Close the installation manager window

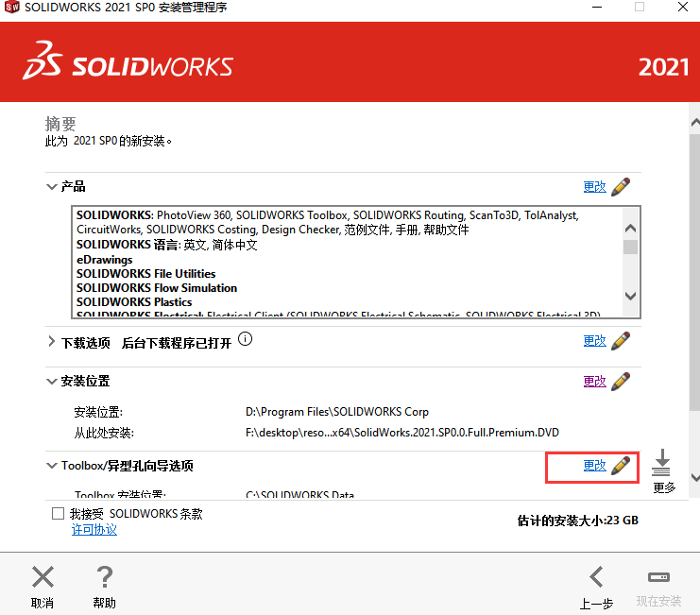coord(683,8)
